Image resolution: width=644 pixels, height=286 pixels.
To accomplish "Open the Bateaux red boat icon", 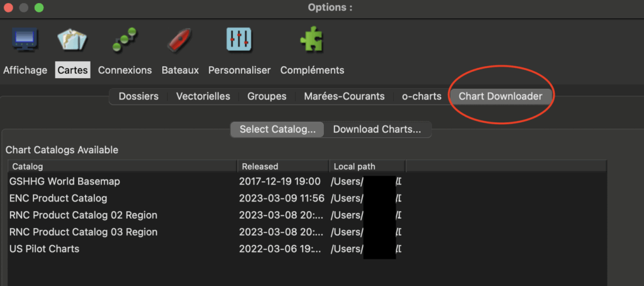I will click(x=179, y=40).
